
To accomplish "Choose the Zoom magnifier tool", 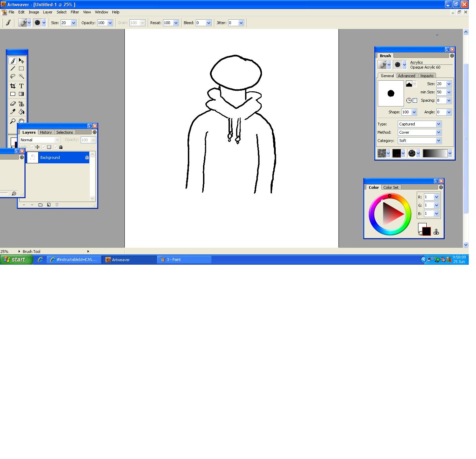I will [13, 121].
